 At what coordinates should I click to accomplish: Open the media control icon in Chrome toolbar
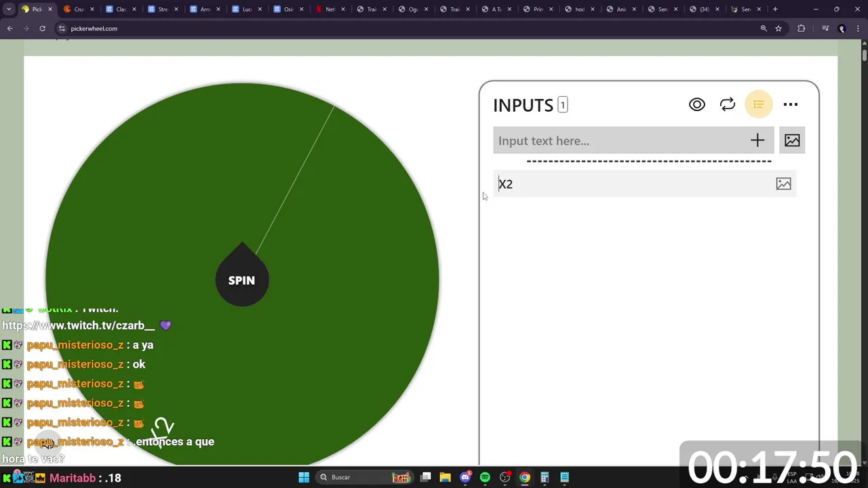(825, 28)
